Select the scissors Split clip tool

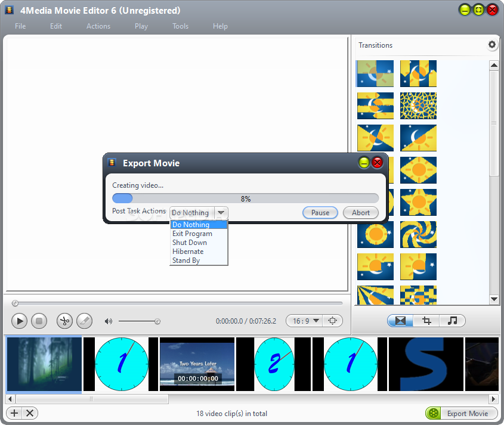pos(64,321)
